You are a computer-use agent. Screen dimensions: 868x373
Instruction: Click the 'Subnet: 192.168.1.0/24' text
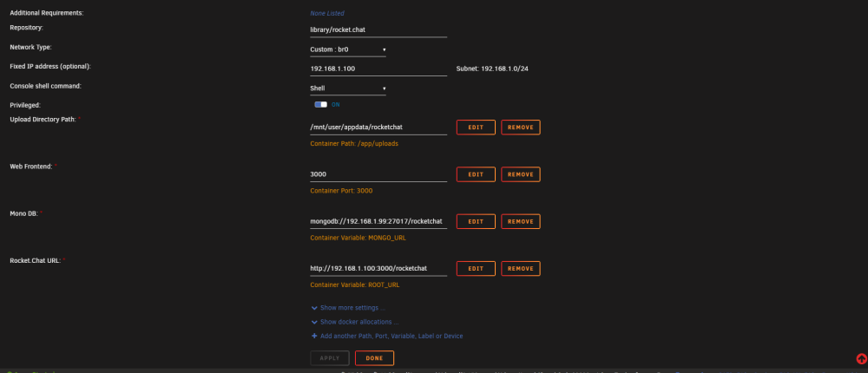point(492,69)
